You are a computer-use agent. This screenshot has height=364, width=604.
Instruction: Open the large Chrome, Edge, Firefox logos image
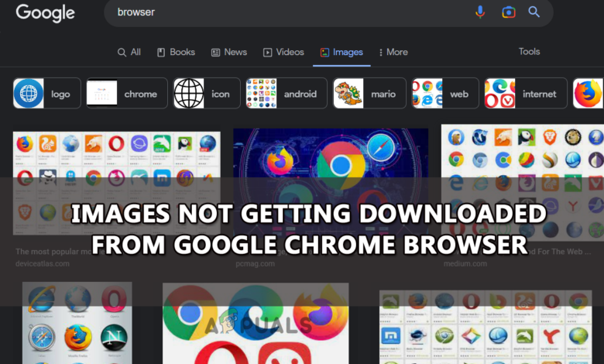256,324
